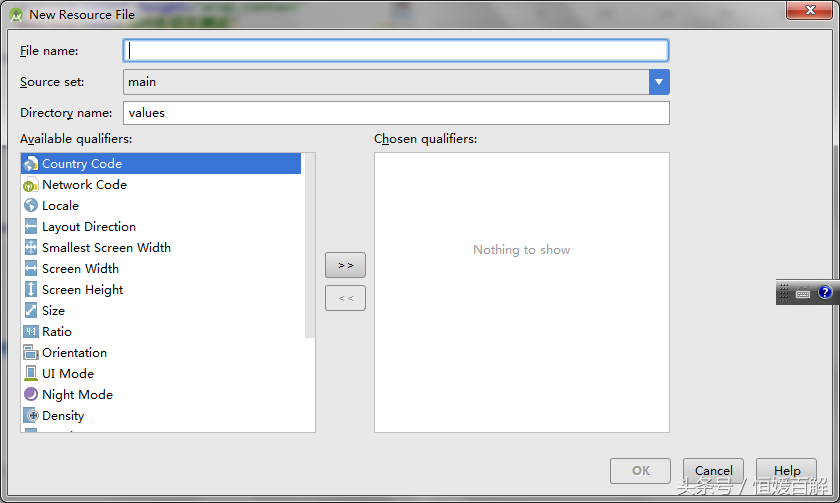Select the Orientation qualifier
The height and width of the screenshot is (503, 840).
tap(161, 352)
